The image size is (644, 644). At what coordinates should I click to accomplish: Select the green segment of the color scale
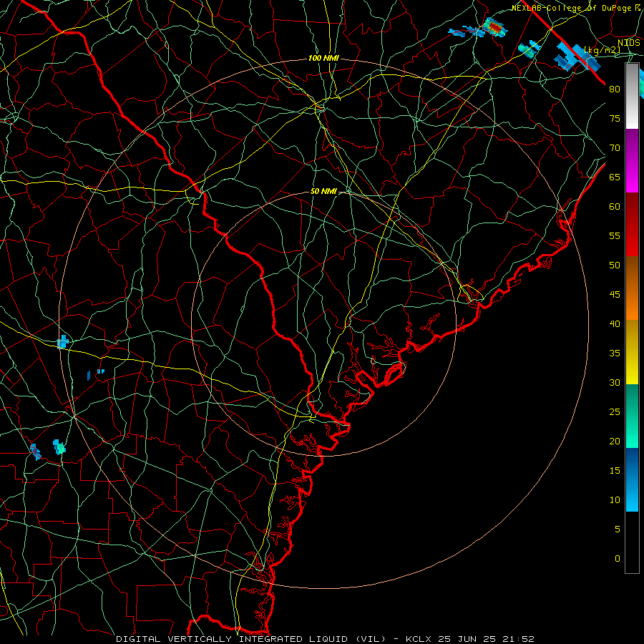click(632, 416)
